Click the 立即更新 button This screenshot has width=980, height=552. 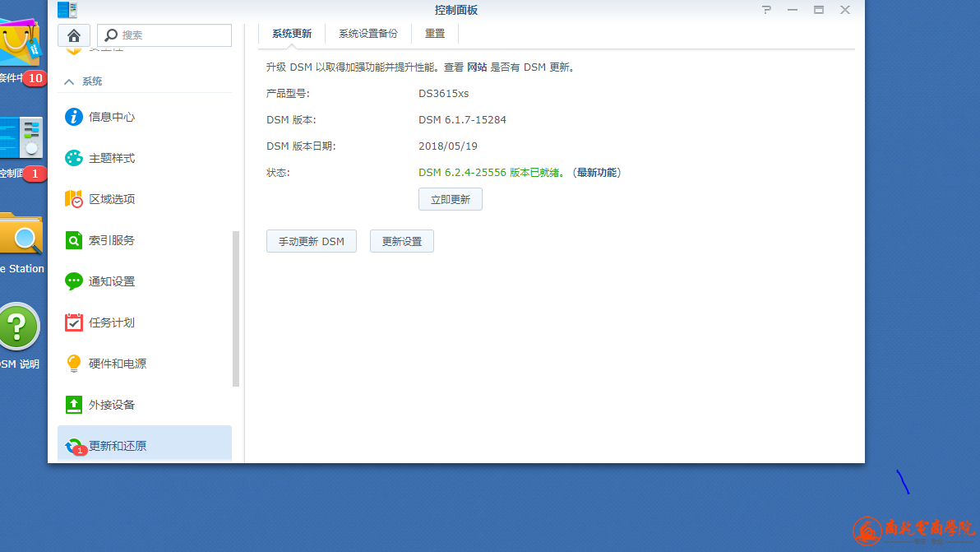[450, 199]
